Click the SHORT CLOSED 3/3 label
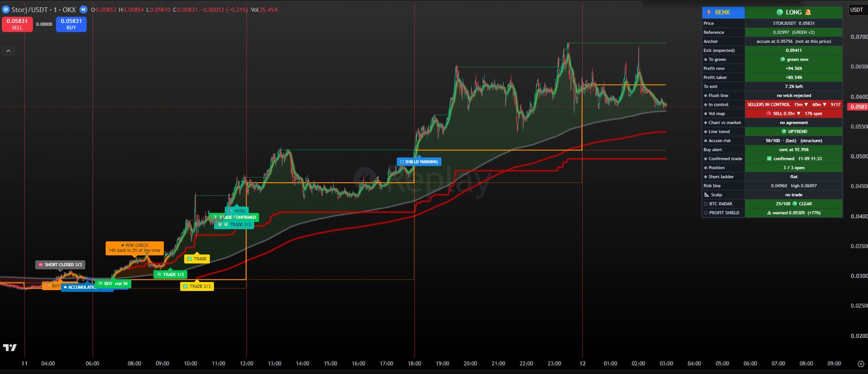 pos(60,265)
